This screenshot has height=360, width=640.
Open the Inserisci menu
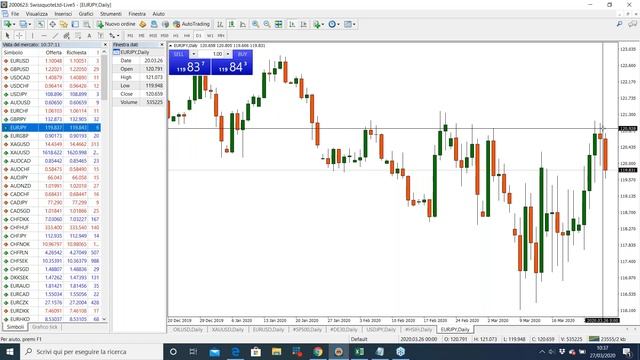[x=63, y=14]
